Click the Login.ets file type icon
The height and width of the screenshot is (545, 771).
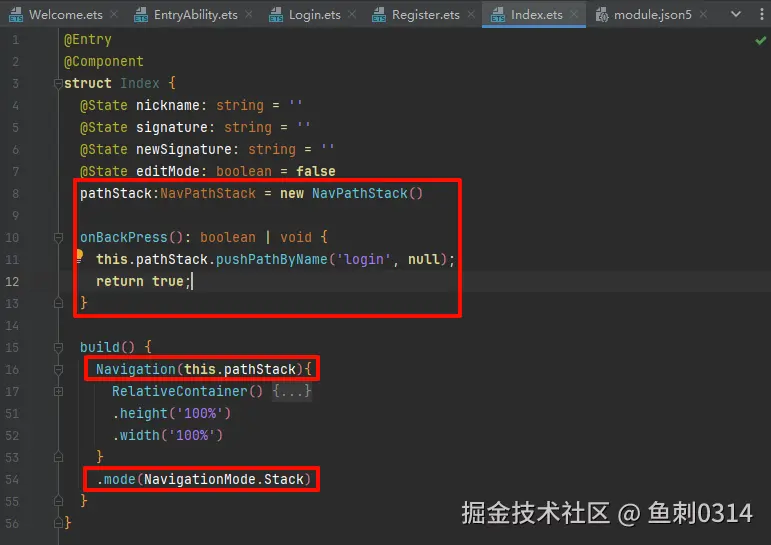pos(276,15)
